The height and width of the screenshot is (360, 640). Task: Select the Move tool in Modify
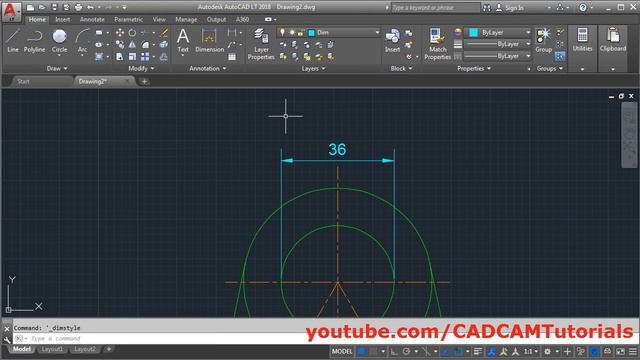pyautogui.click(x=120, y=33)
